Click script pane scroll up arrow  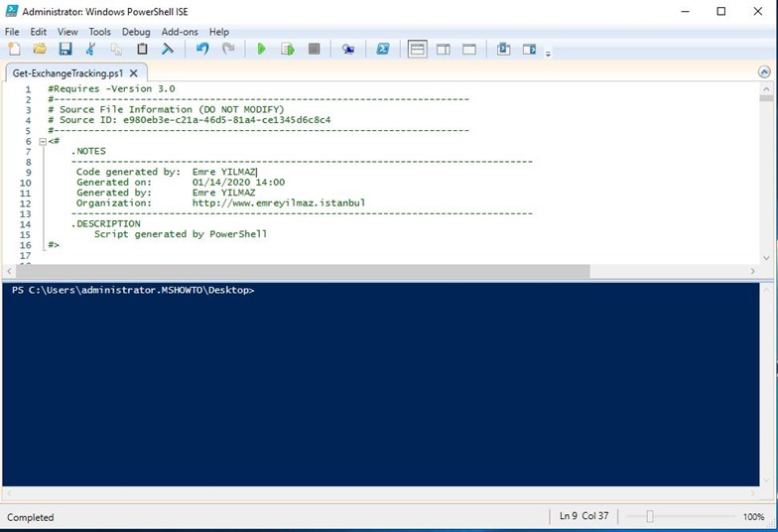[x=766, y=89]
